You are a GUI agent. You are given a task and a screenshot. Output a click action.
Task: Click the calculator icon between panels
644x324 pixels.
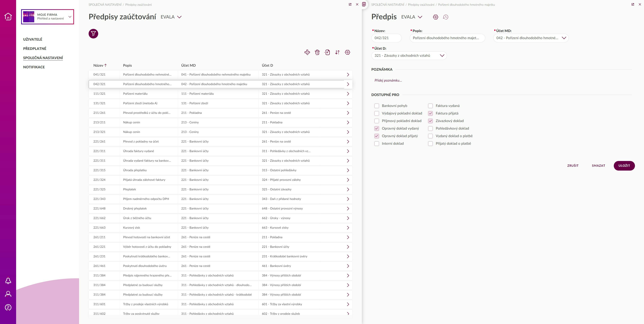[x=364, y=4]
